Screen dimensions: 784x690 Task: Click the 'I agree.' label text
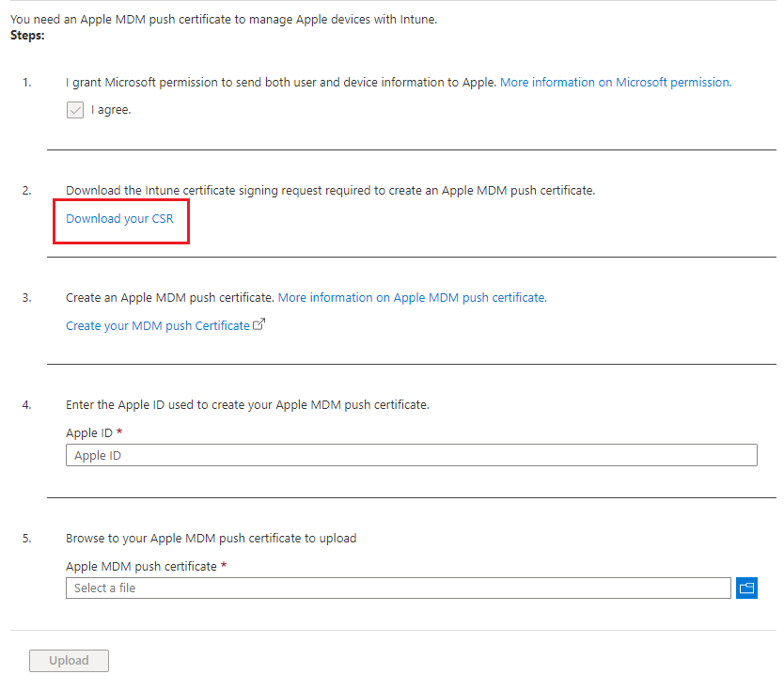click(x=111, y=110)
